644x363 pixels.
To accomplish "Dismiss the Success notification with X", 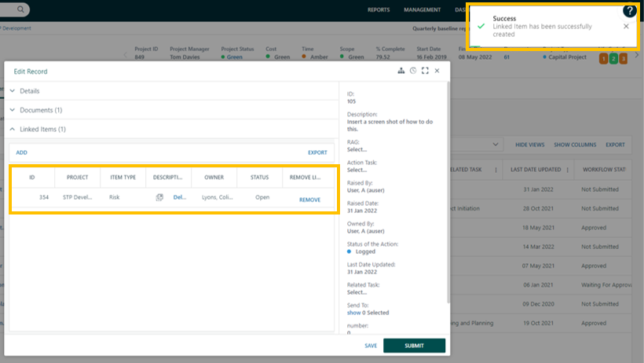I will point(626,26).
